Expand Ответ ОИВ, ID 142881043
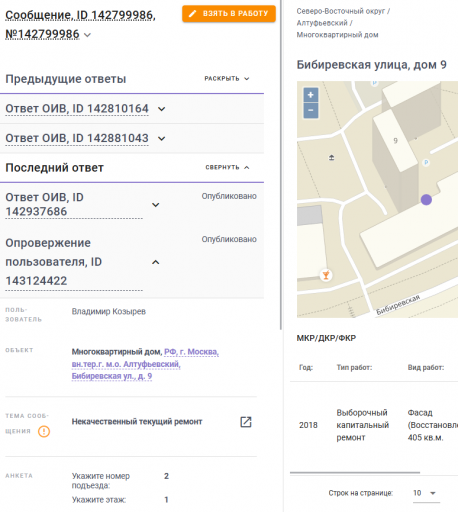The width and height of the screenshot is (458, 512). tap(161, 138)
